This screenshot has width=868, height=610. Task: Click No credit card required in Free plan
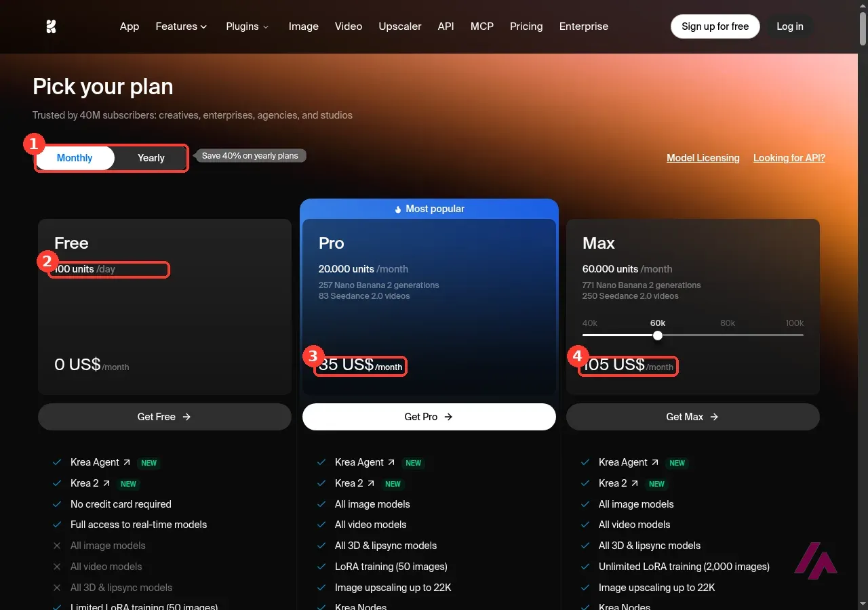click(121, 504)
